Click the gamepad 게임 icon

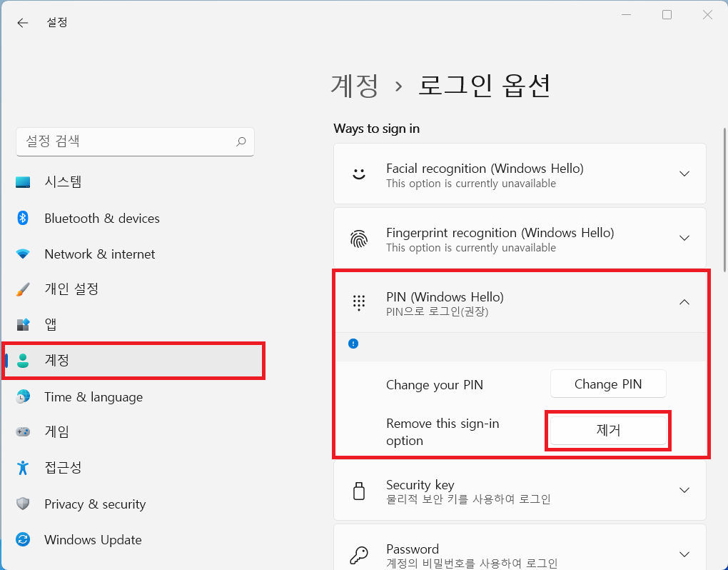(x=23, y=431)
